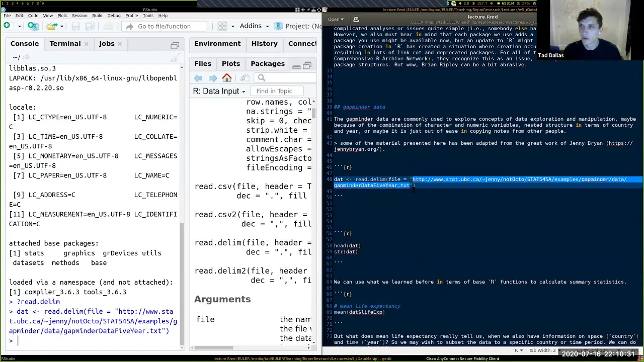Click the Find in Topic field

point(277,91)
